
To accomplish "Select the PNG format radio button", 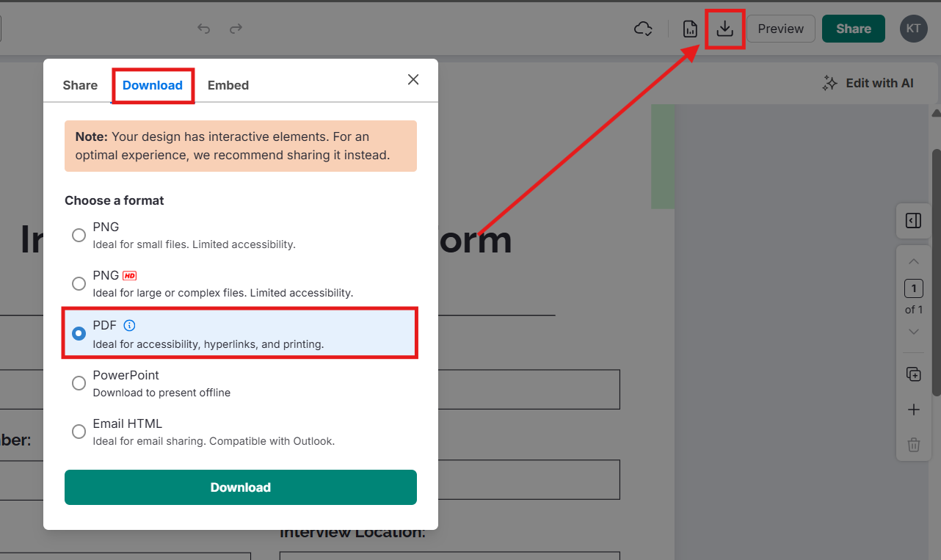I will tap(79, 235).
